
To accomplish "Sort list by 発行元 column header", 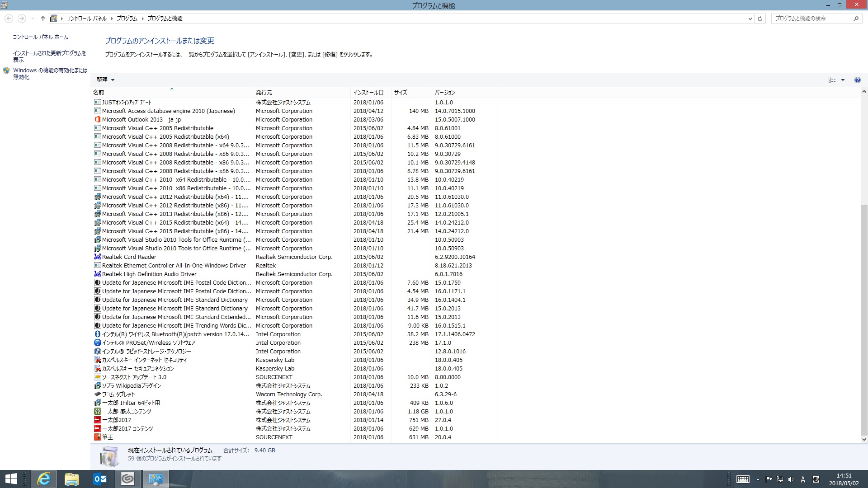I will (264, 93).
